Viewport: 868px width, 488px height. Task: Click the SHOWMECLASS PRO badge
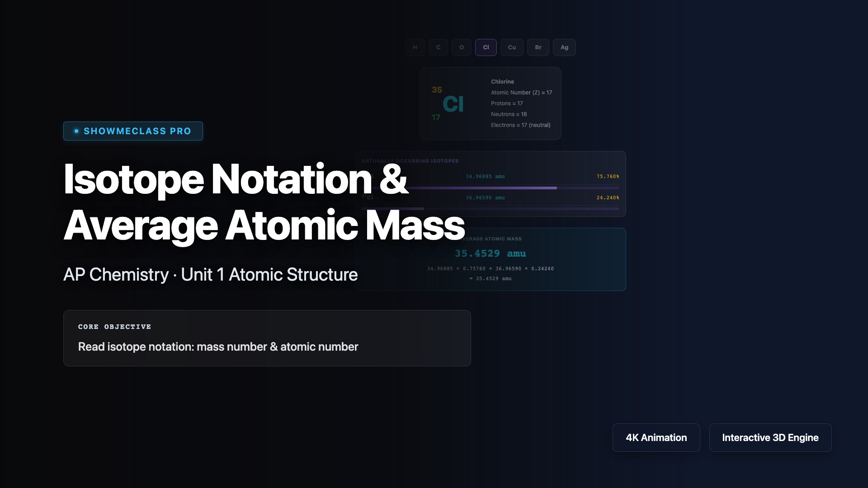pos(133,131)
